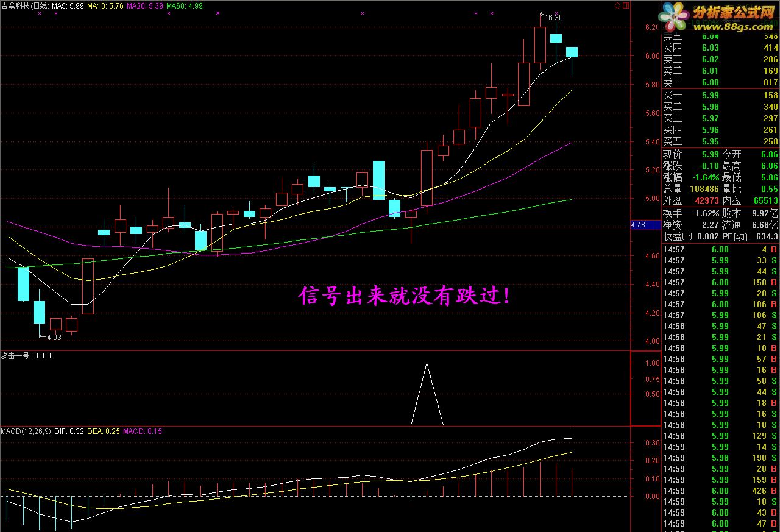The image size is (780, 532).
Task: Click the PE(动) 634.3 value
Action: [766, 236]
